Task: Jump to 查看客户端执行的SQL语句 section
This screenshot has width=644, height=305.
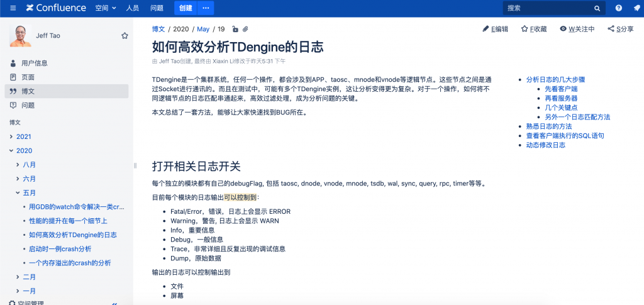Action: pyautogui.click(x=565, y=135)
